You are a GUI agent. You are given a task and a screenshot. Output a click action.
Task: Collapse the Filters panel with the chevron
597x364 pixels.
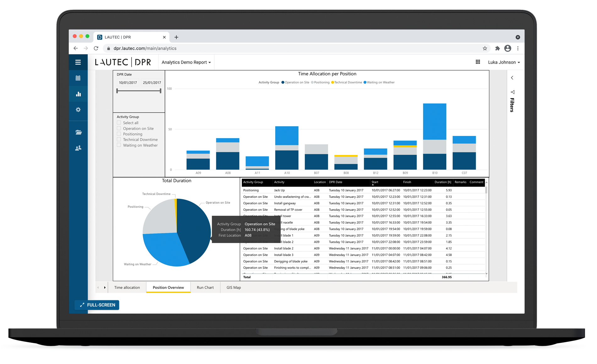point(512,78)
